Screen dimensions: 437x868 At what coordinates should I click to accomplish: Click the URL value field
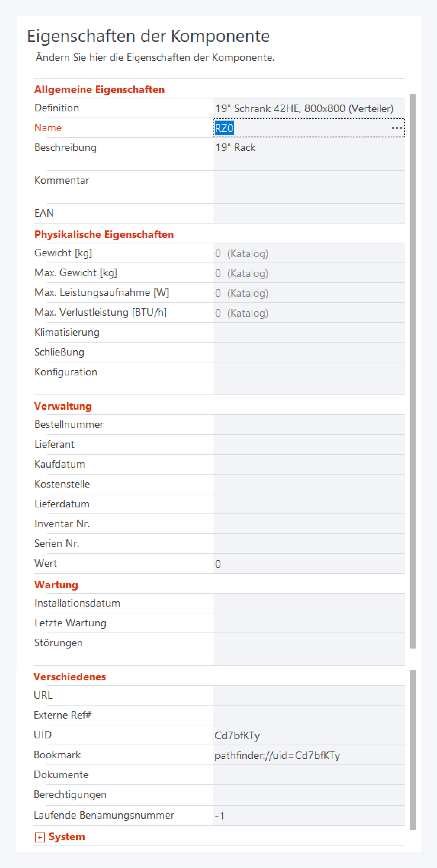pos(309,695)
